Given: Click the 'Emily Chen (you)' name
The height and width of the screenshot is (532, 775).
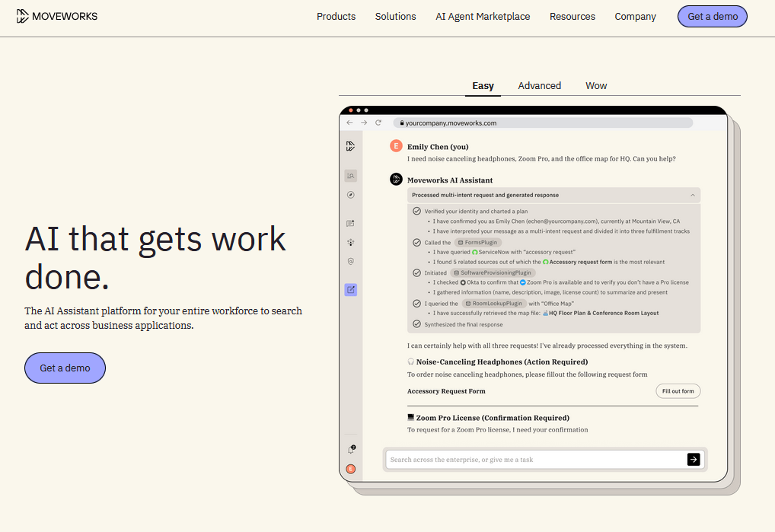Looking at the screenshot, I should 438,147.
